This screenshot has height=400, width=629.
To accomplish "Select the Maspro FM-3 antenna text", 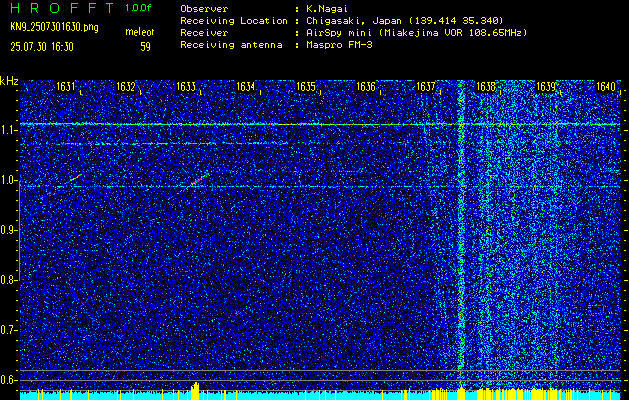I will [339, 45].
